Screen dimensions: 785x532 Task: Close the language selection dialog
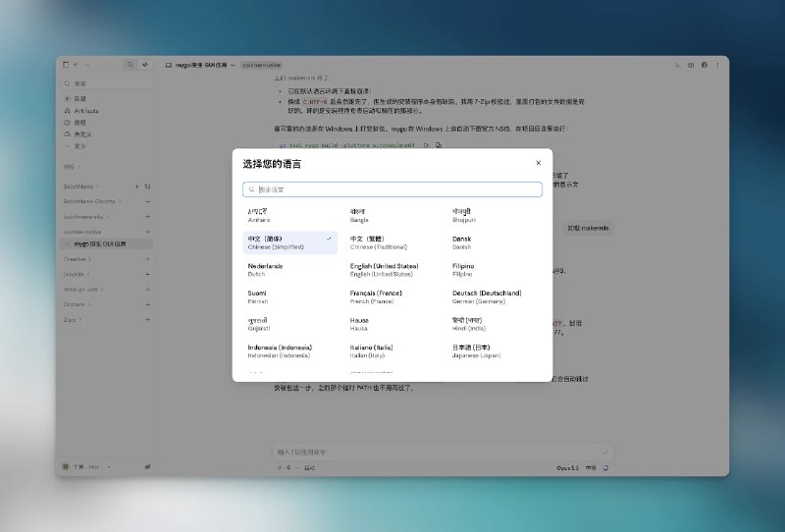pyautogui.click(x=538, y=163)
